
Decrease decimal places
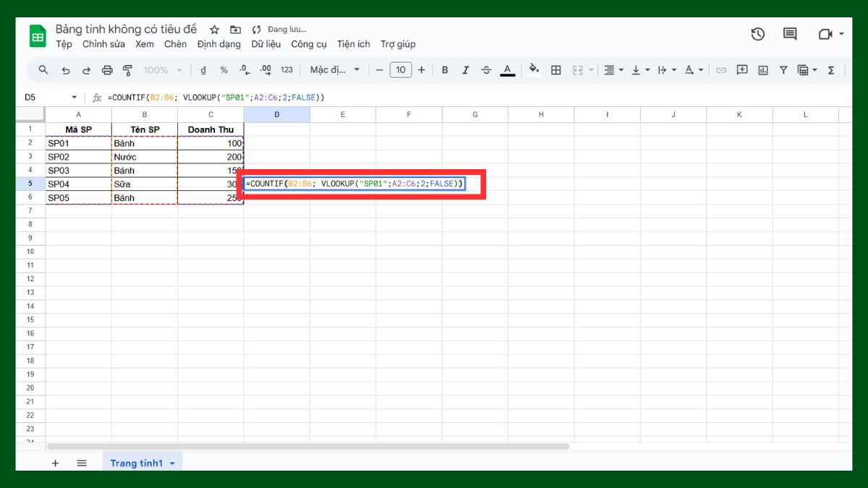click(x=244, y=70)
